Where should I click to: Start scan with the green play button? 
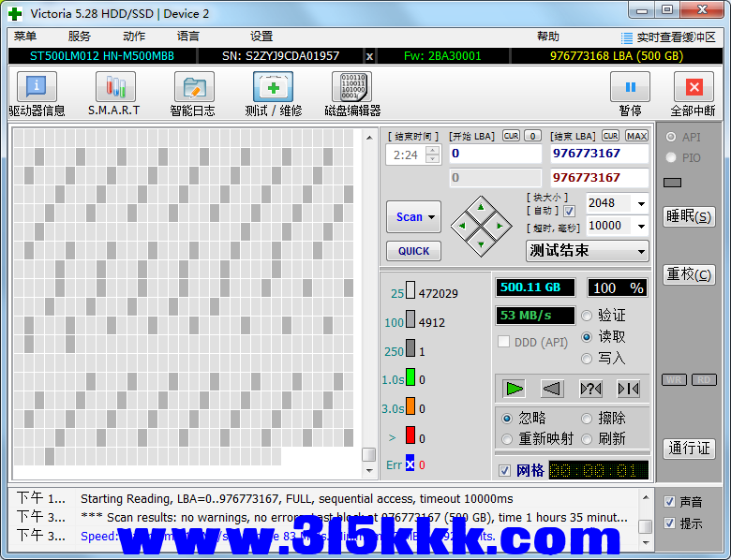515,389
